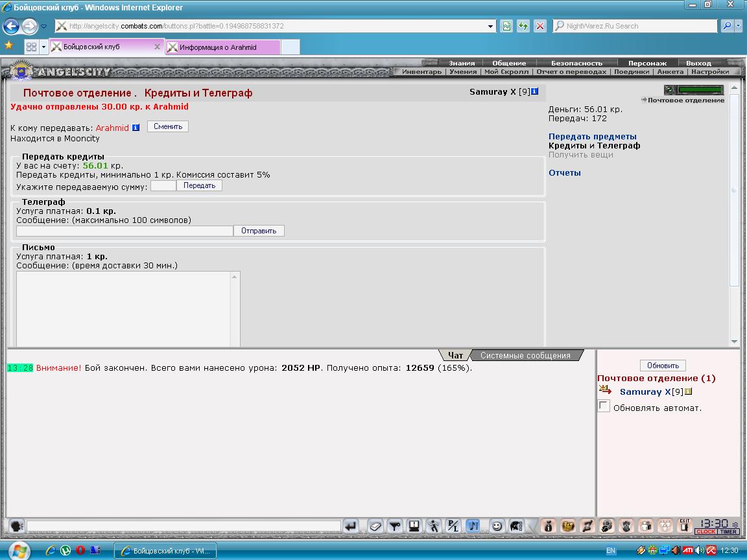
Task: Send chat message with enter arrow icon
Action: click(351, 526)
